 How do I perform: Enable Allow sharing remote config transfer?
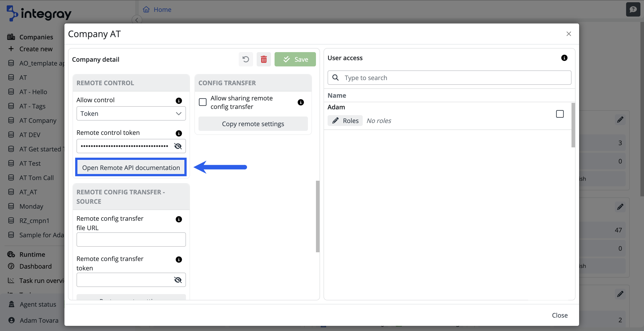(x=203, y=102)
